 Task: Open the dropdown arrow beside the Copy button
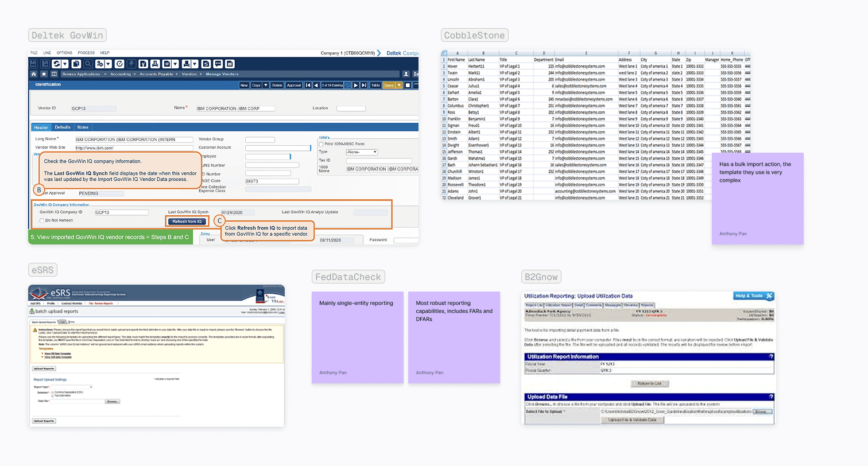[x=265, y=85]
